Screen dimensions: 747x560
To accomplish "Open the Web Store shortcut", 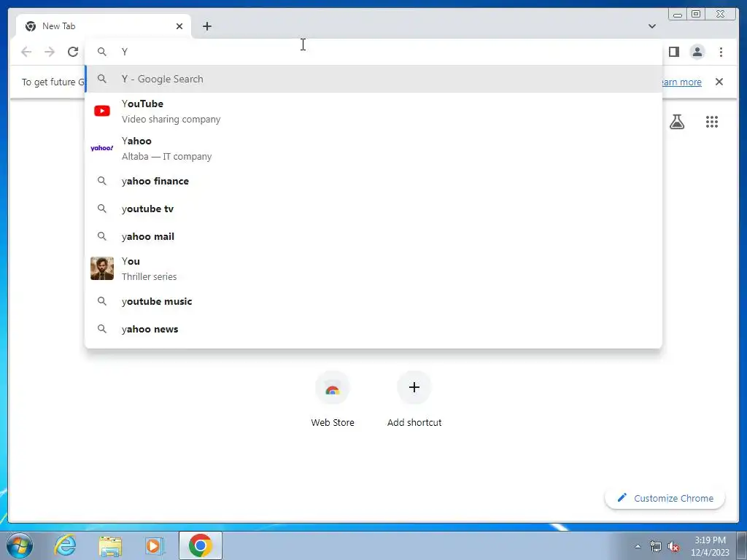I will [333, 399].
